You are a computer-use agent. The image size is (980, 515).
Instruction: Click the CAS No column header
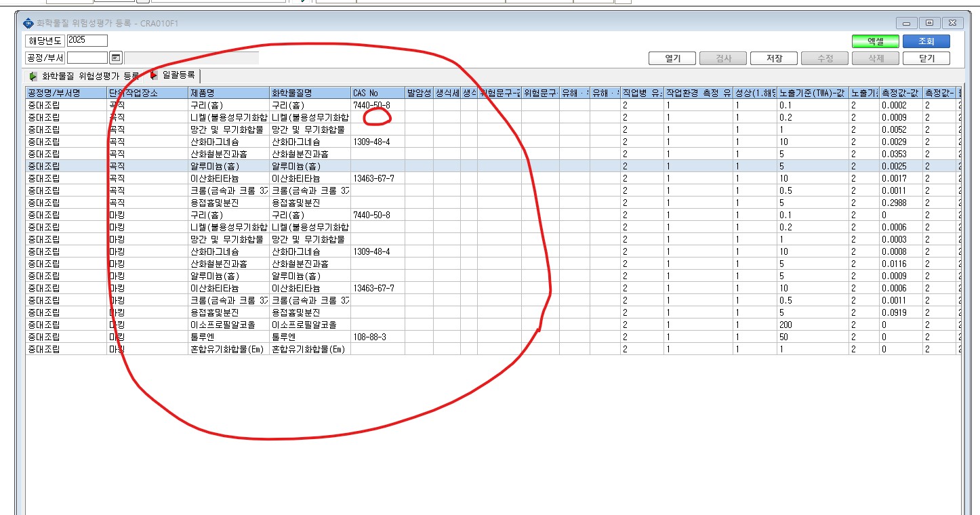click(x=377, y=93)
